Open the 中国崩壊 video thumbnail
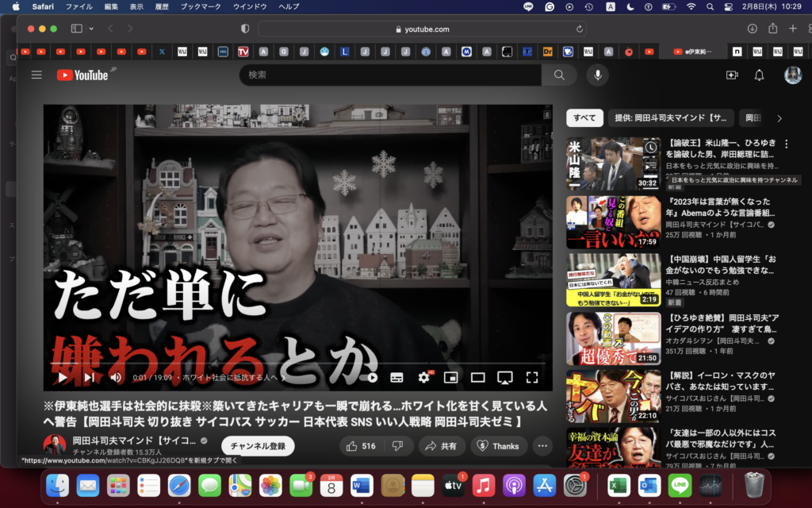 [x=613, y=279]
